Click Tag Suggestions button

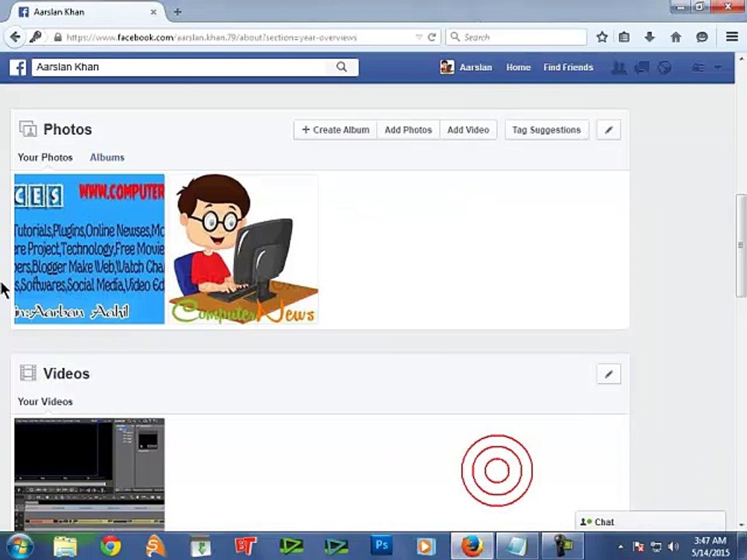pyautogui.click(x=546, y=130)
